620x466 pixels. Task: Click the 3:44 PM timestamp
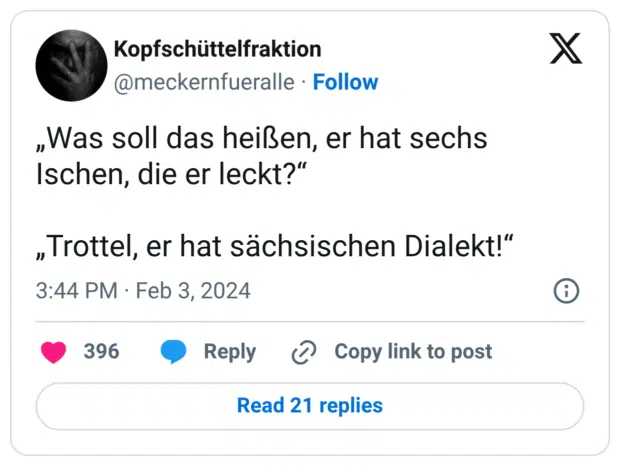click(x=76, y=291)
